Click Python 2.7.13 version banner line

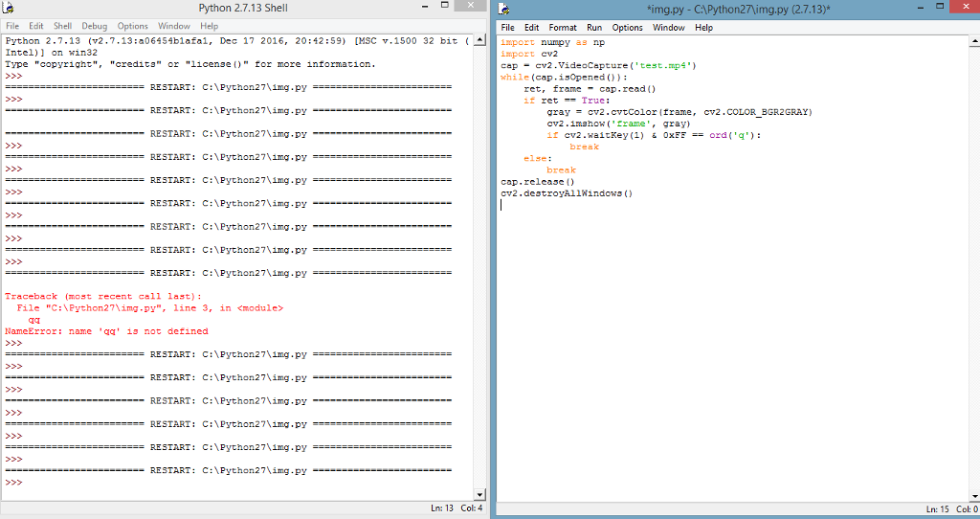pyautogui.click(x=237, y=41)
